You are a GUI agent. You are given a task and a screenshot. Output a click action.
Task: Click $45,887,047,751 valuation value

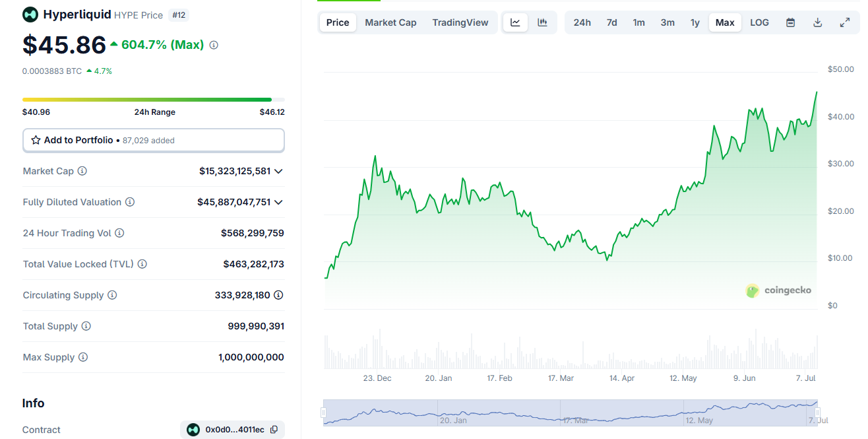(234, 202)
